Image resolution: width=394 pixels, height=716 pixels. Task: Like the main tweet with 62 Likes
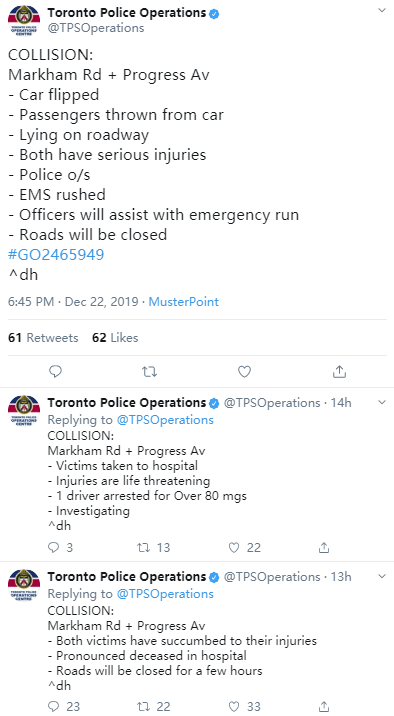244,372
